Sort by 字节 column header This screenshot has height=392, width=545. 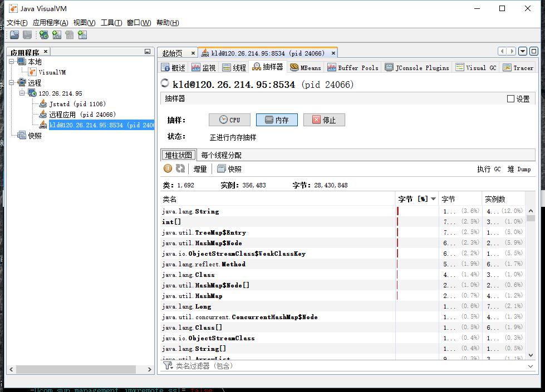(x=460, y=199)
